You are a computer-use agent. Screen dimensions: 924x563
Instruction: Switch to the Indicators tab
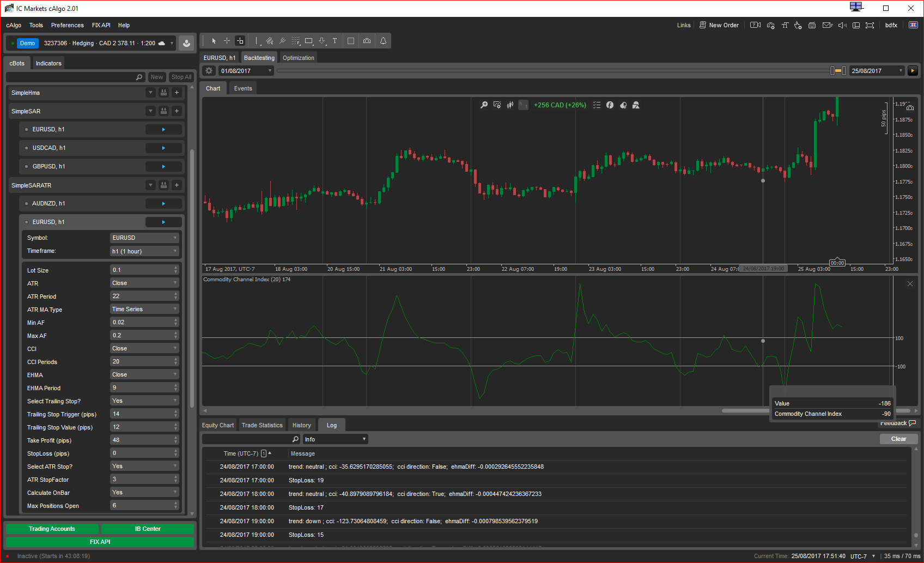click(48, 63)
